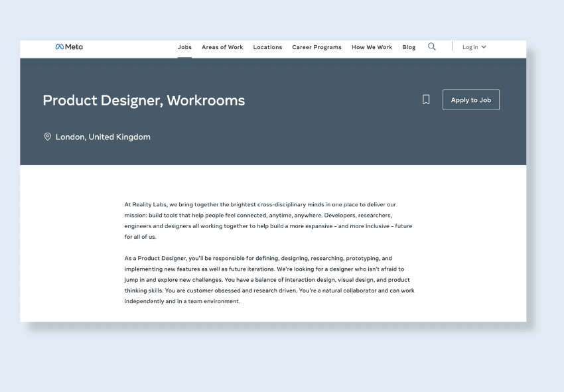Select the bookmark outline next to Apply
The height and width of the screenshot is (392, 564).
pos(425,99)
